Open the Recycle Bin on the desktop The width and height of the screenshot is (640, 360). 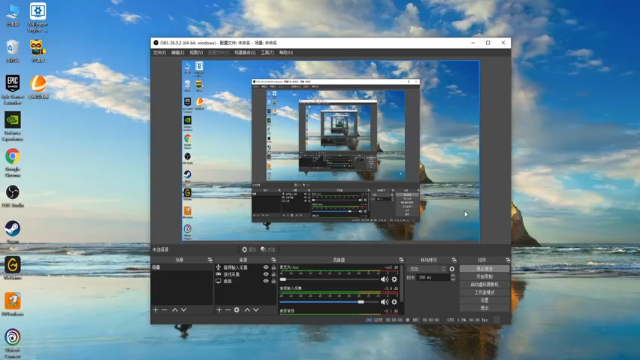click(13, 51)
